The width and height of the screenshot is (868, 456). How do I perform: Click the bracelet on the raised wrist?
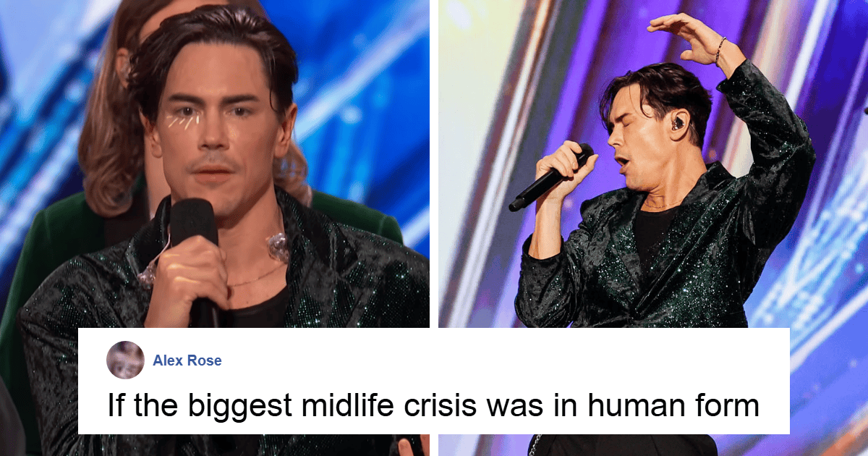[x=720, y=51]
